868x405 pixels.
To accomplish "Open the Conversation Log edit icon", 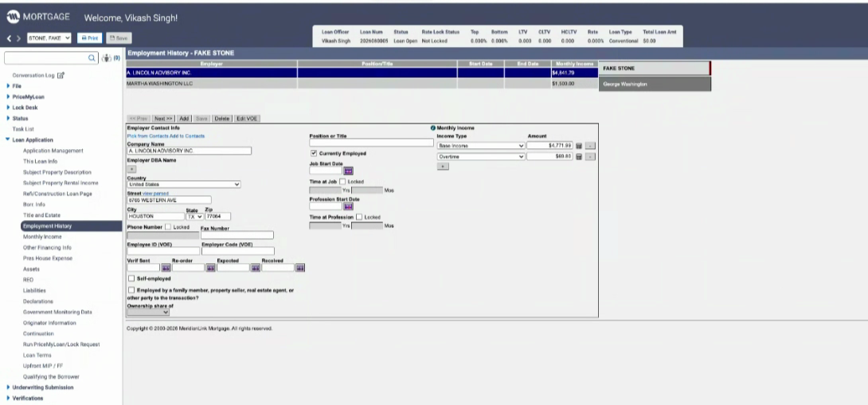I will [x=61, y=76].
